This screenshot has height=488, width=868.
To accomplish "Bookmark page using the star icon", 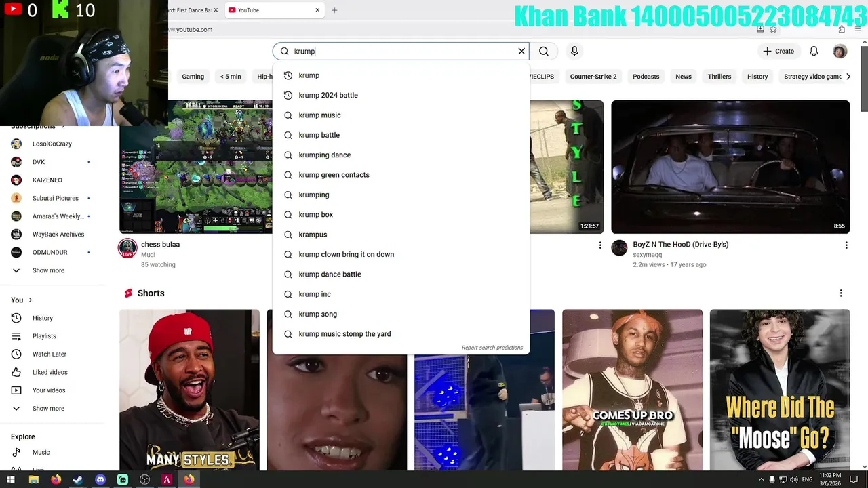I will (x=773, y=29).
